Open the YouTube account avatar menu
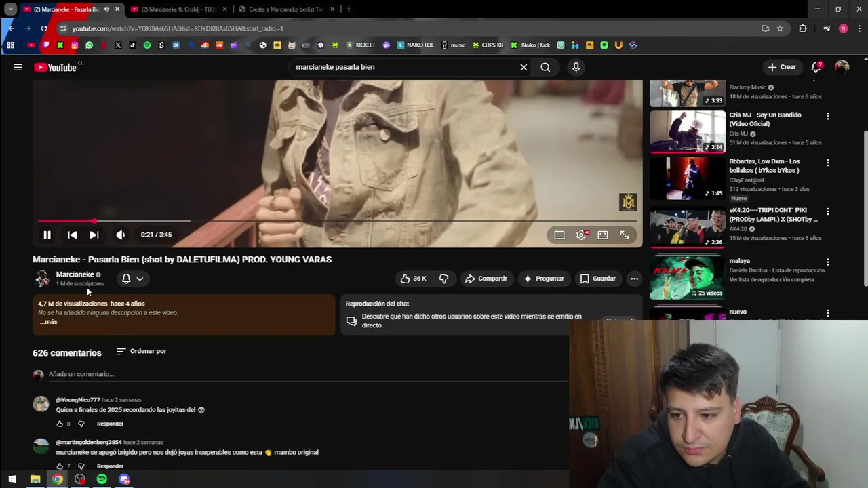Screen dimensions: 868x488 pyautogui.click(x=842, y=67)
